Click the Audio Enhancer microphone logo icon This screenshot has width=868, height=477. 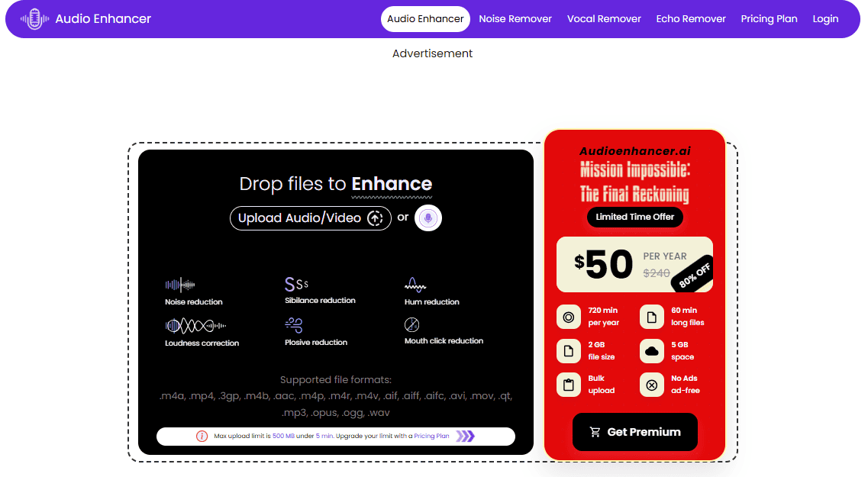coord(34,19)
